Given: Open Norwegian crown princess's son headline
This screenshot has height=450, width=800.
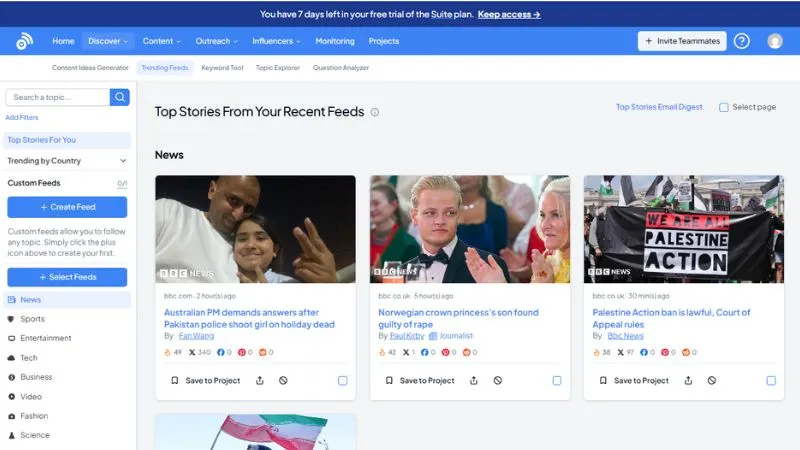Looking at the screenshot, I should pos(458,318).
